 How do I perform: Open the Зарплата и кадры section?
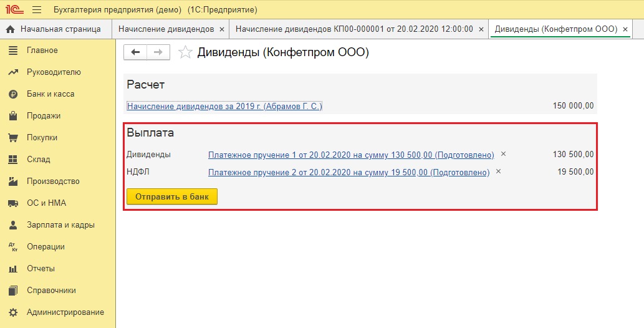tap(61, 225)
